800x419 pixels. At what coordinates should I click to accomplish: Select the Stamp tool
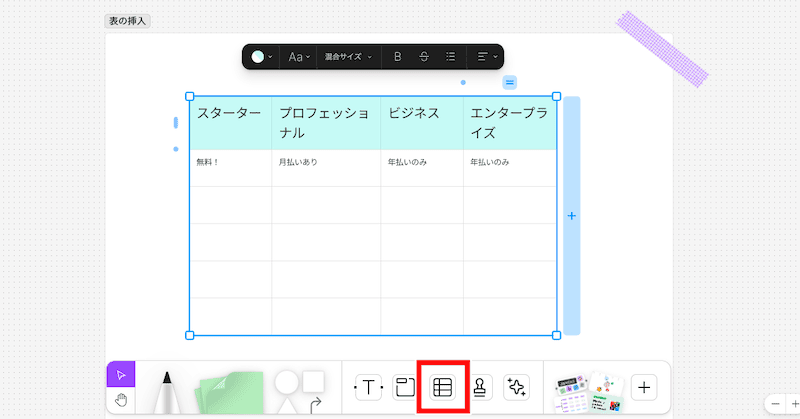[480, 387]
